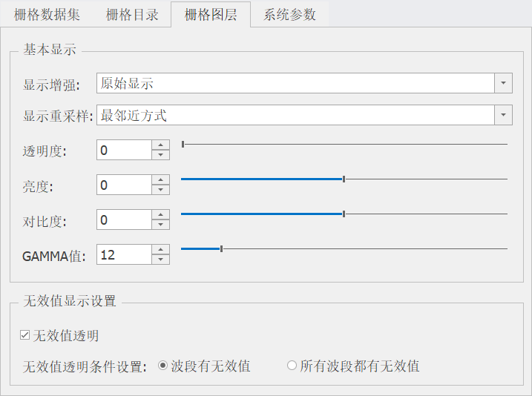Click the GAMMA值 slider handle
532x396 pixels.
221,248
